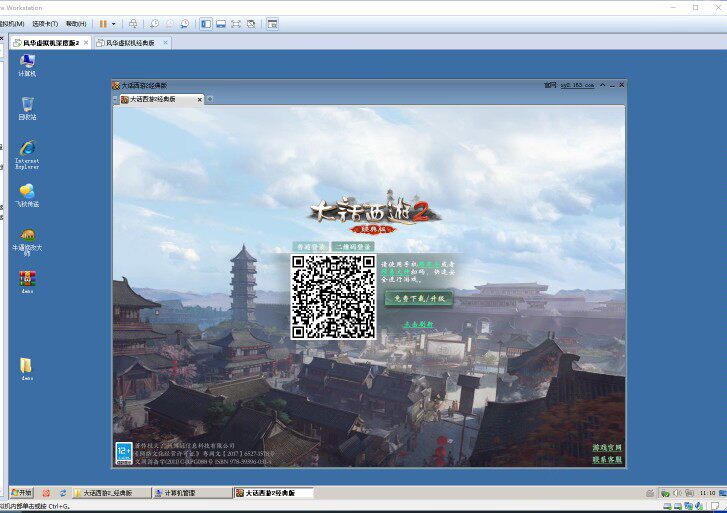Pause the virtual machine with the orange pause icon
727x513 pixels.
[x=103, y=24]
